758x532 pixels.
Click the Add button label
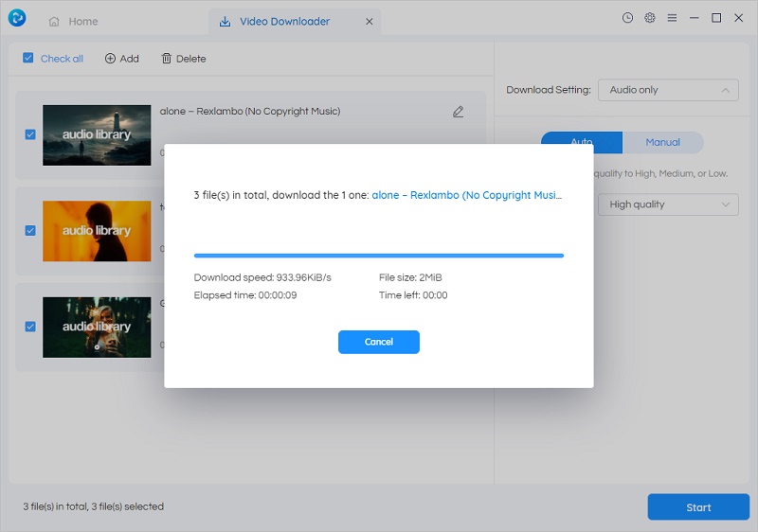pos(129,59)
